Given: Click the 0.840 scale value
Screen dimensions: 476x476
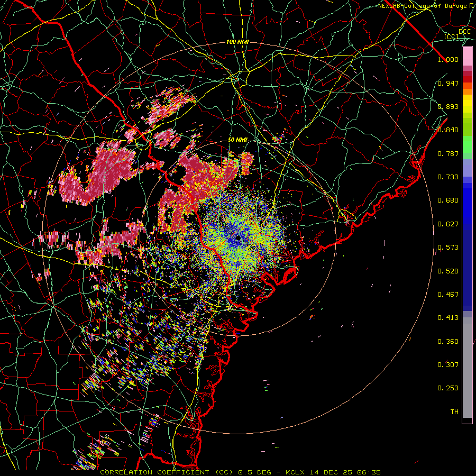Looking at the screenshot, I should pos(448,130).
